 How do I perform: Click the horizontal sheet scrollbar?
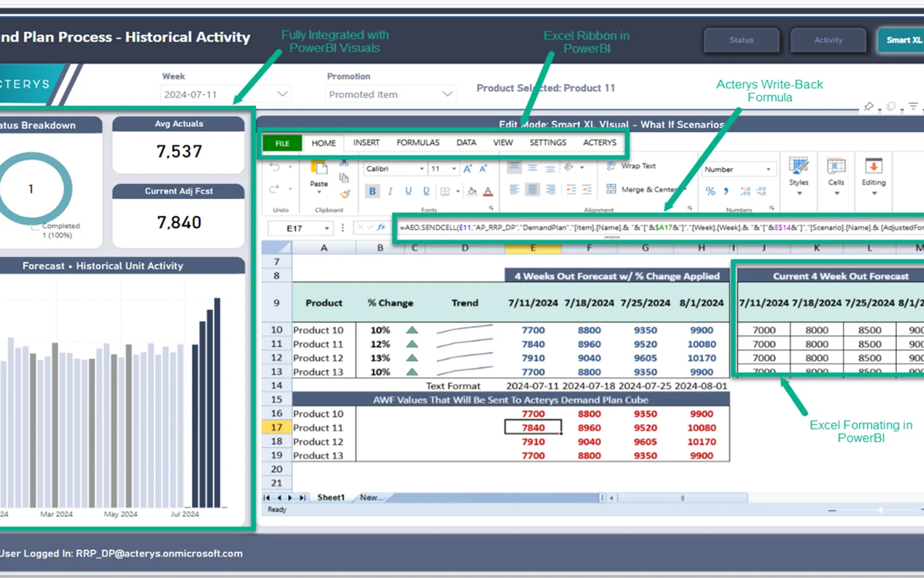681,498
